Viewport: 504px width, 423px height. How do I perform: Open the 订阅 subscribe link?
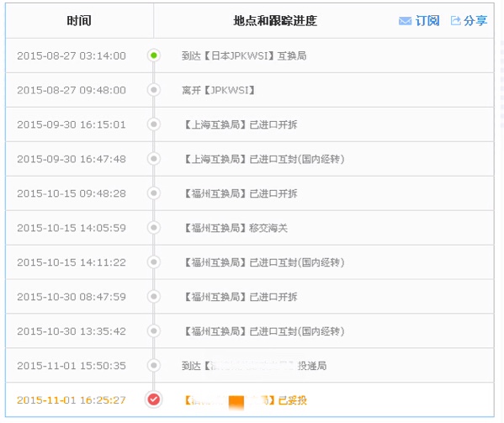(x=427, y=21)
